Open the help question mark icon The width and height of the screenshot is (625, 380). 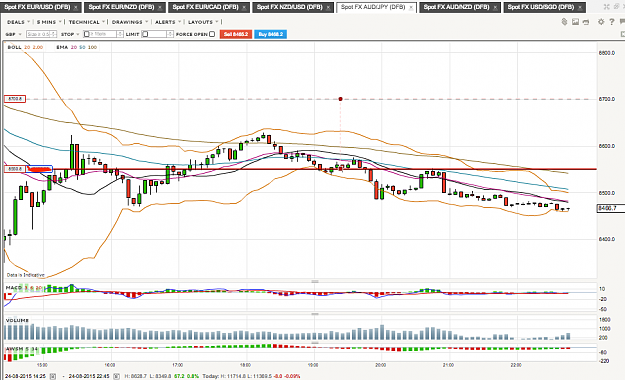coord(611,22)
